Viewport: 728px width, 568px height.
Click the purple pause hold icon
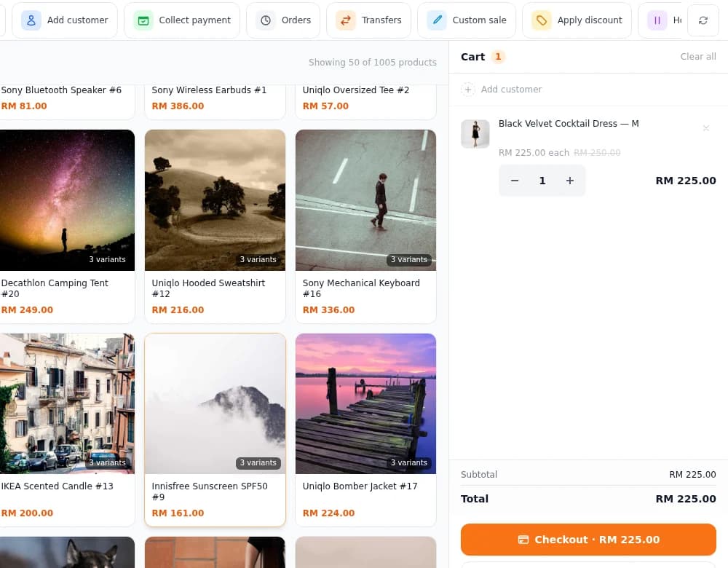tap(657, 20)
